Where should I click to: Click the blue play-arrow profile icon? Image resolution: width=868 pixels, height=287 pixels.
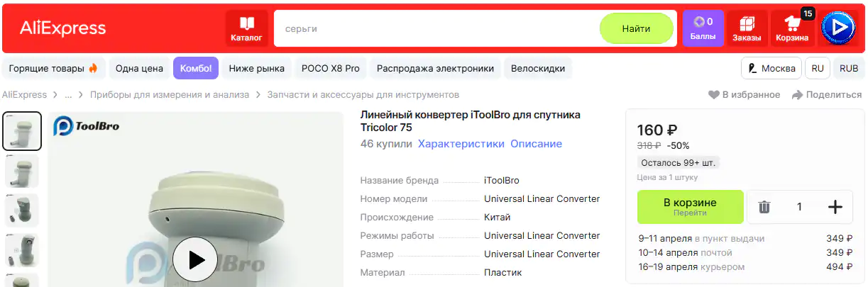pyautogui.click(x=839, y=28)
